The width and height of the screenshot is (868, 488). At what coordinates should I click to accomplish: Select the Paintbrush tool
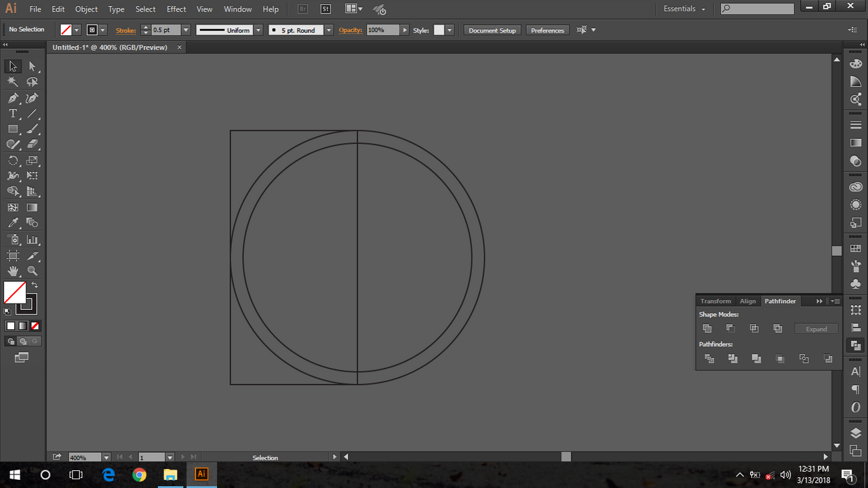(x=32, y=129)
